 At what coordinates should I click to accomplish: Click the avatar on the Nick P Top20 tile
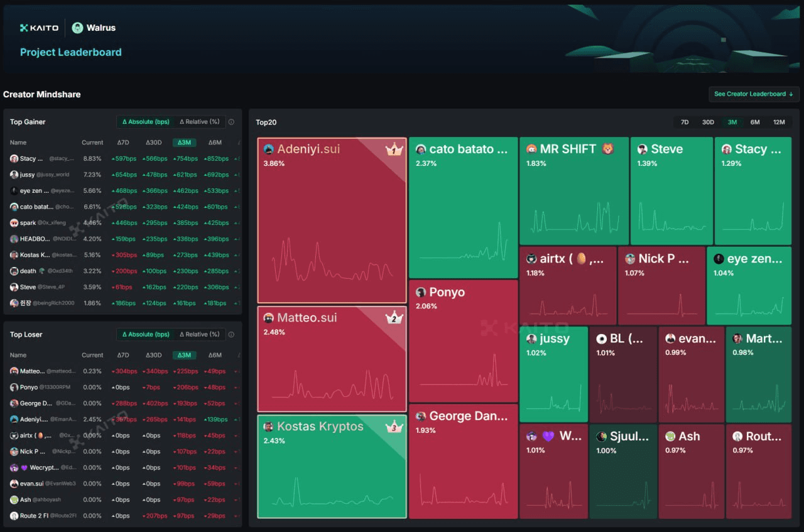click(x=629, y=259)
